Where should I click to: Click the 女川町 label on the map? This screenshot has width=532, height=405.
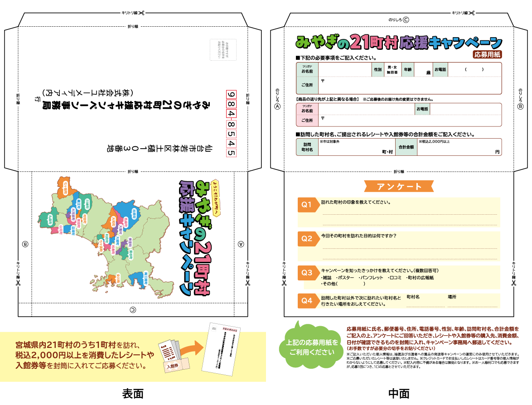(118, 279)
